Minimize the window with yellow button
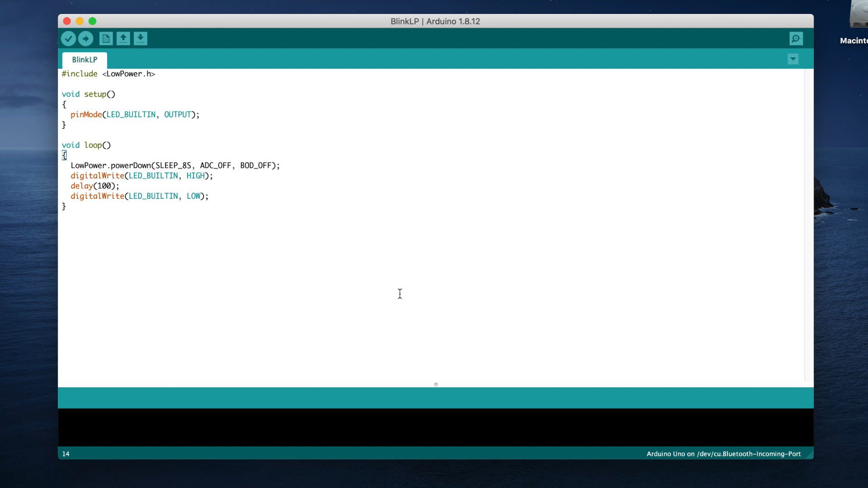Screen dimensions: 868x488 point(80,21)
